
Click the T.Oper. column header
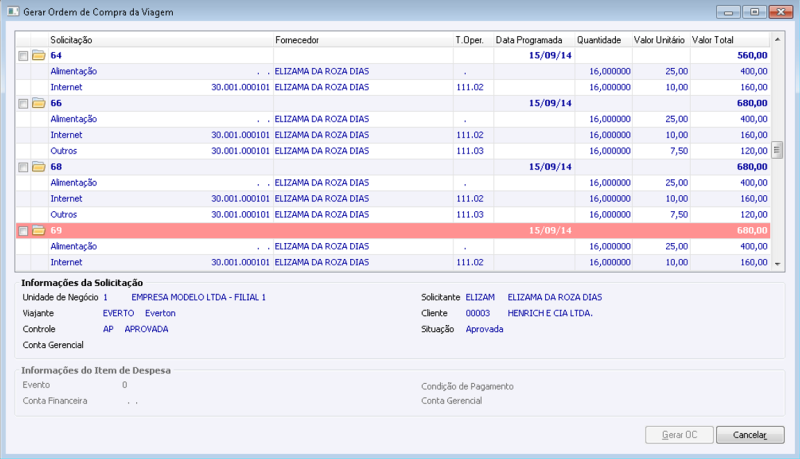pos(473,40)
